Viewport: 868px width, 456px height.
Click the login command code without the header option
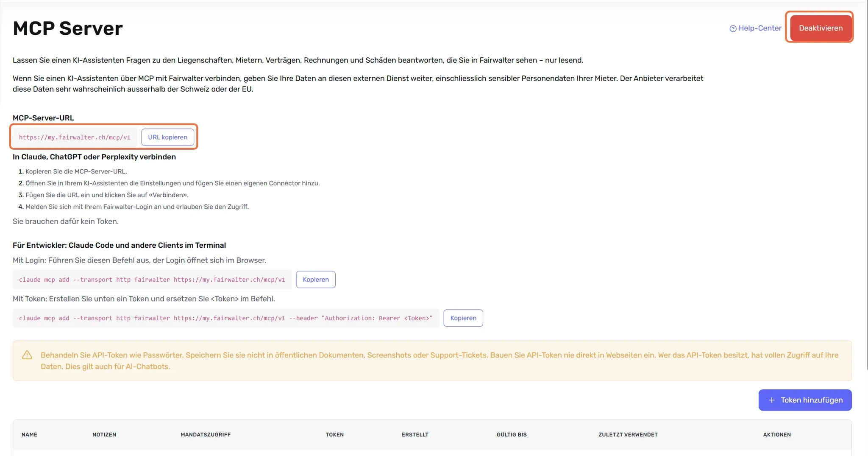pyautogui.click(x=152, y=279)
